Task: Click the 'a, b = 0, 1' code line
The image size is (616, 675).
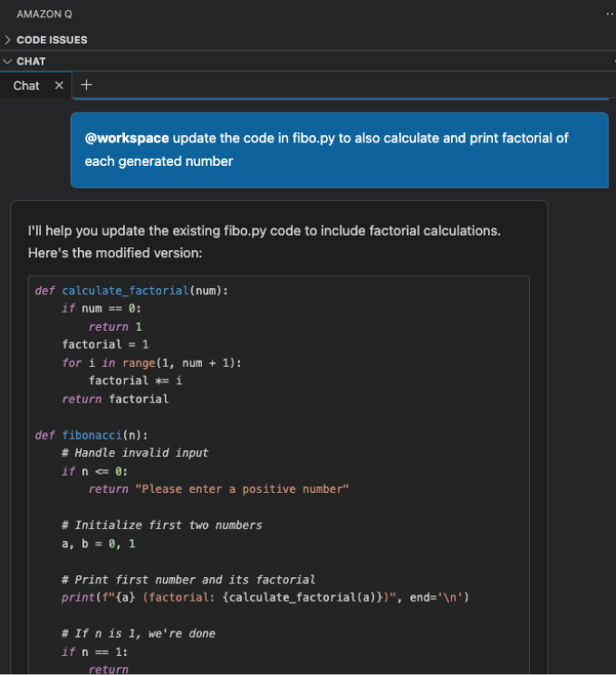Action: click(x=98, y=544)
